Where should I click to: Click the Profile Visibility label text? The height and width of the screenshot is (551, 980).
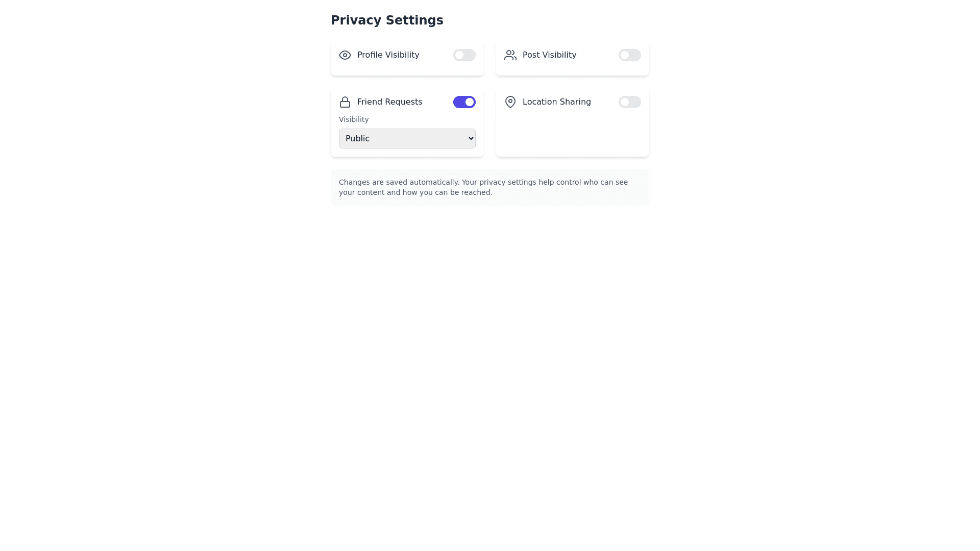click(x=388, y=55)
